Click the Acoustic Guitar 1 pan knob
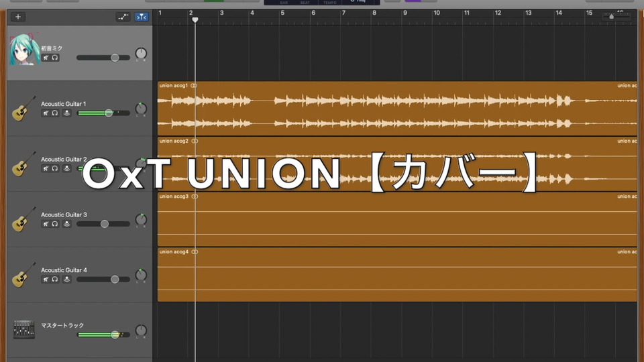Screen dimensions: 644x362 (x=141, y=109)
